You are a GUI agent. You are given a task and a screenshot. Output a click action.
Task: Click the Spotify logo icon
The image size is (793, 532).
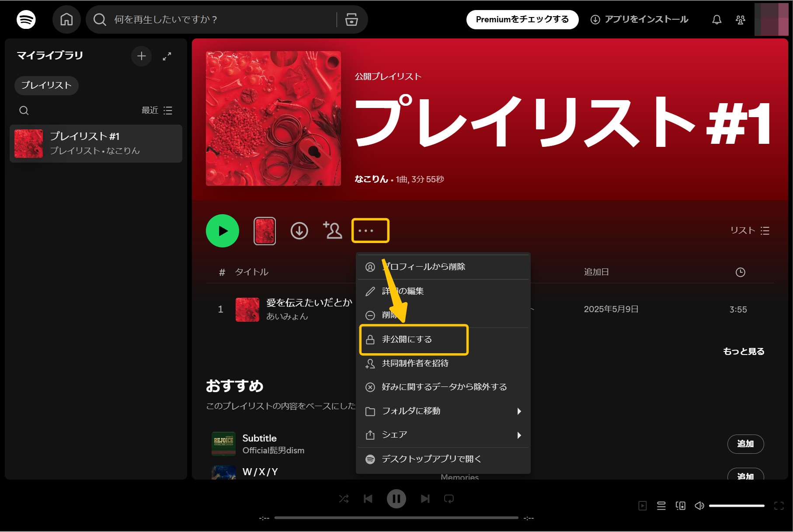coord(26,20)
